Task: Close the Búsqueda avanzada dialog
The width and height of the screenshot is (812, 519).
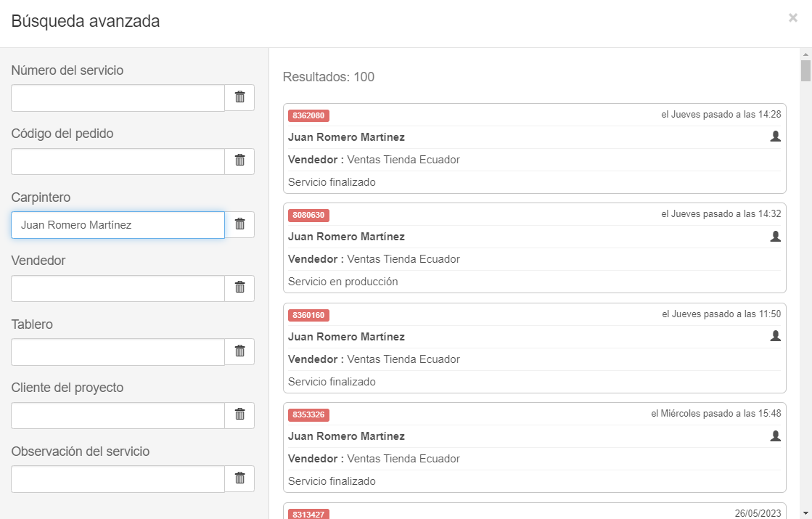Action: [793, 18]
